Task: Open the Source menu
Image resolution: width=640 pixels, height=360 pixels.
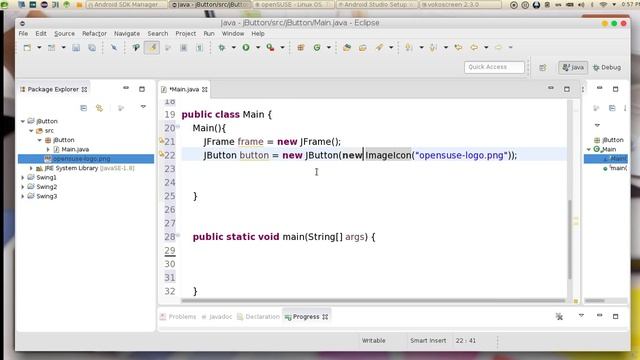Action: click(64, 33)
